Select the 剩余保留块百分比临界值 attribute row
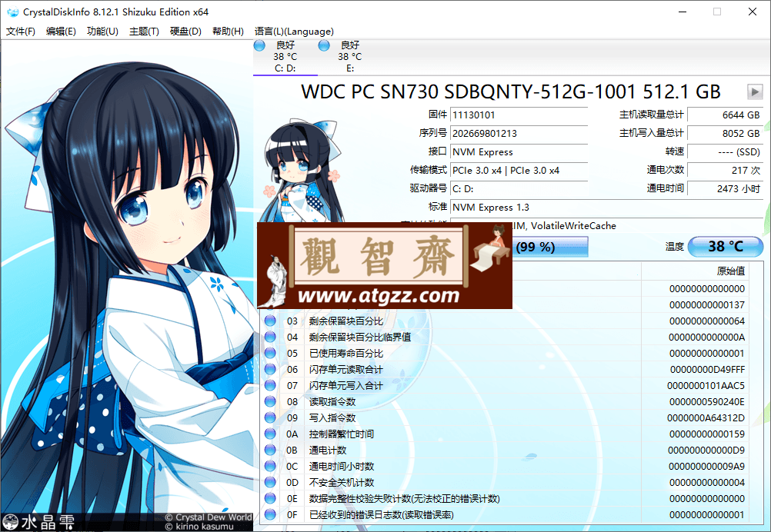Viewport: 771px width, 532px height. [x=505, y=337]
